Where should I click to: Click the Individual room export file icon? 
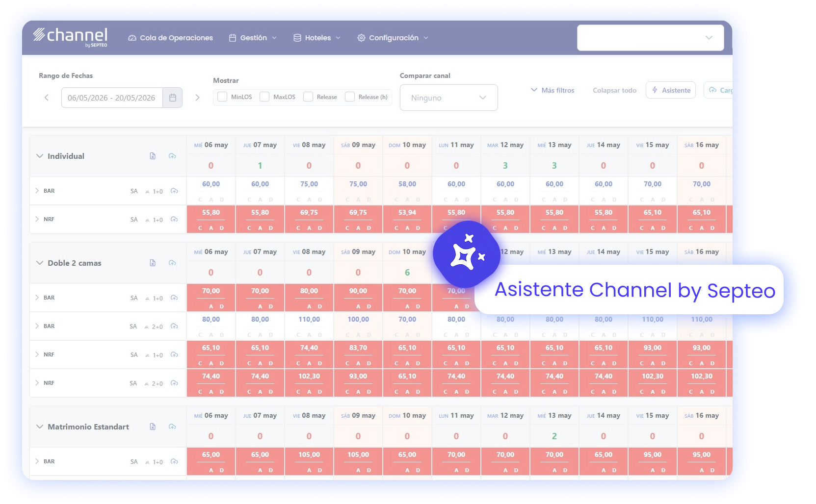153,156
